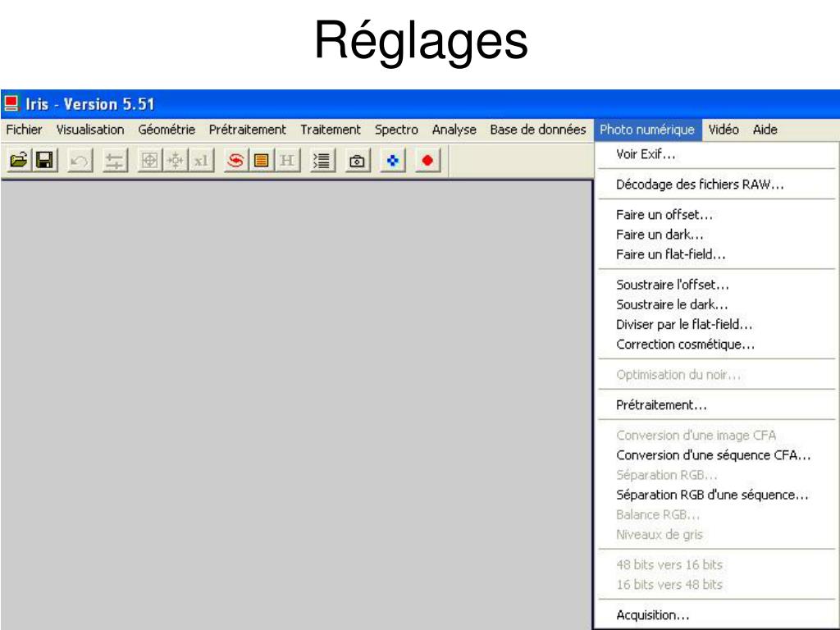This screenshot has width=840, height=630.
Task: Open the Aide menu
Action: tap(765, 130)
